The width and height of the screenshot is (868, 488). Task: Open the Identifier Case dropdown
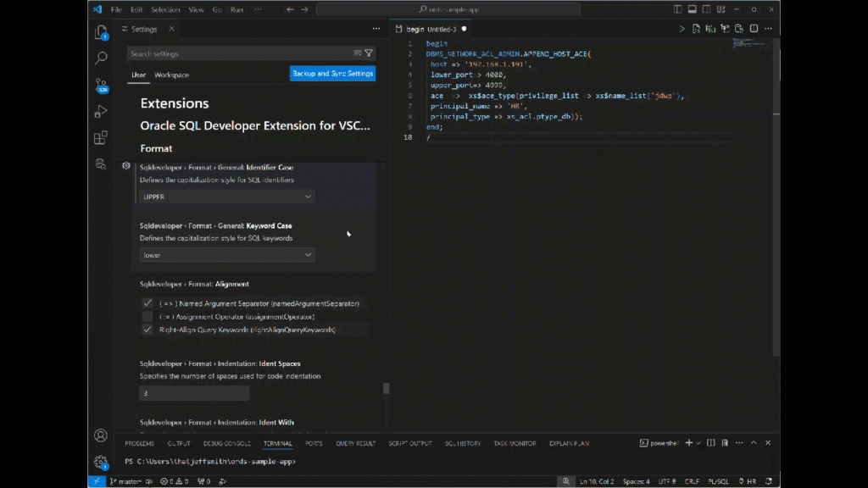coord(227,197)
